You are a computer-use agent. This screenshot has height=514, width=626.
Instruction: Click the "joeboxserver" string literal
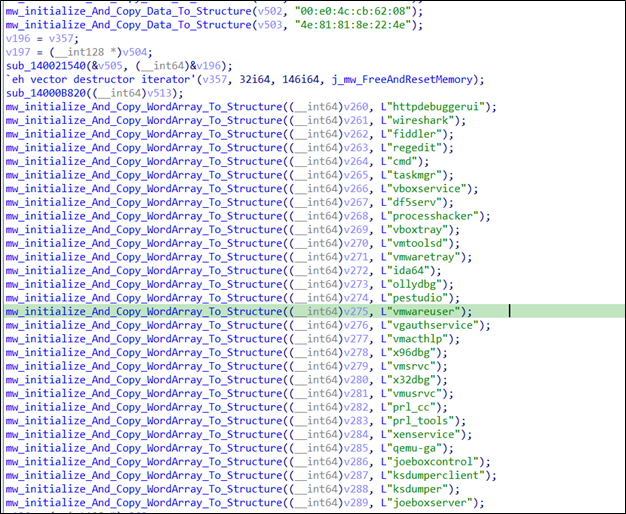tap(431, 502)
